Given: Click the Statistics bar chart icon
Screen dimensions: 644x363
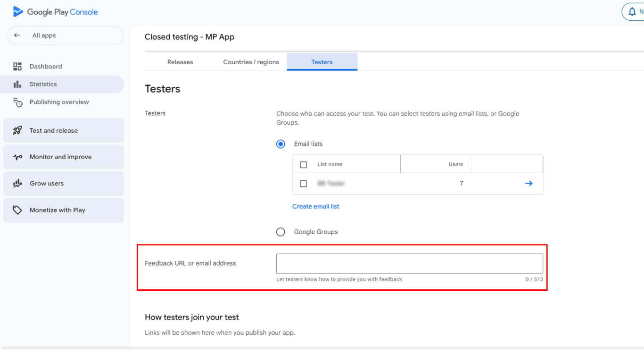Looking at the screenshot, I should pyautogui.click(x=17, y=84).
